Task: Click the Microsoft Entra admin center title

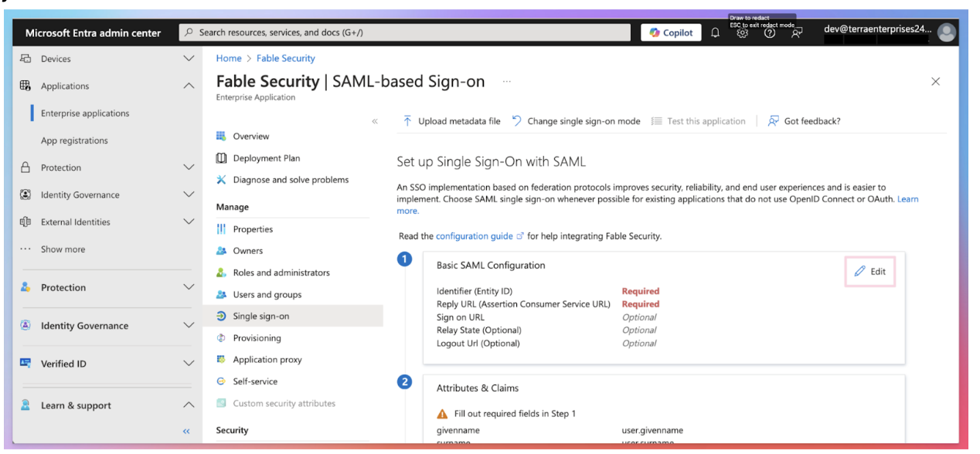Action: click(94, 33)
